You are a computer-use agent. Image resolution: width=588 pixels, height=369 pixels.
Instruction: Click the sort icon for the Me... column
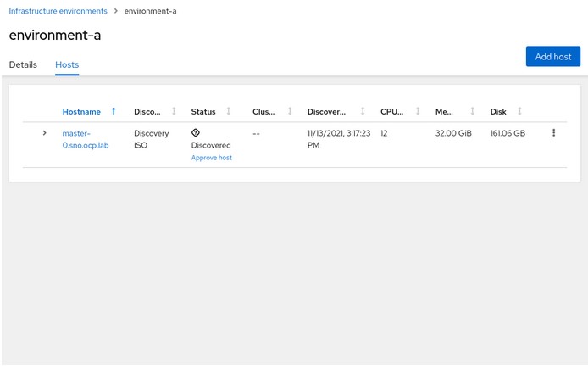coord(472,111)
